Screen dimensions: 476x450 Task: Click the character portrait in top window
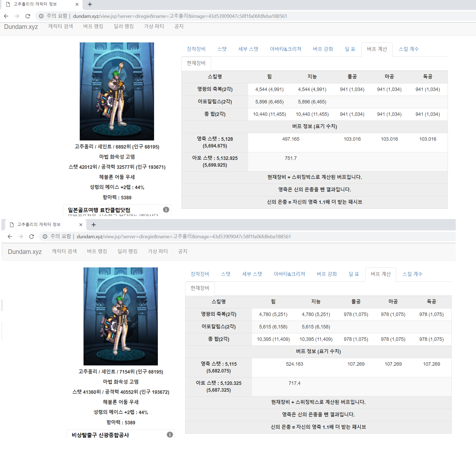point(117,91)
